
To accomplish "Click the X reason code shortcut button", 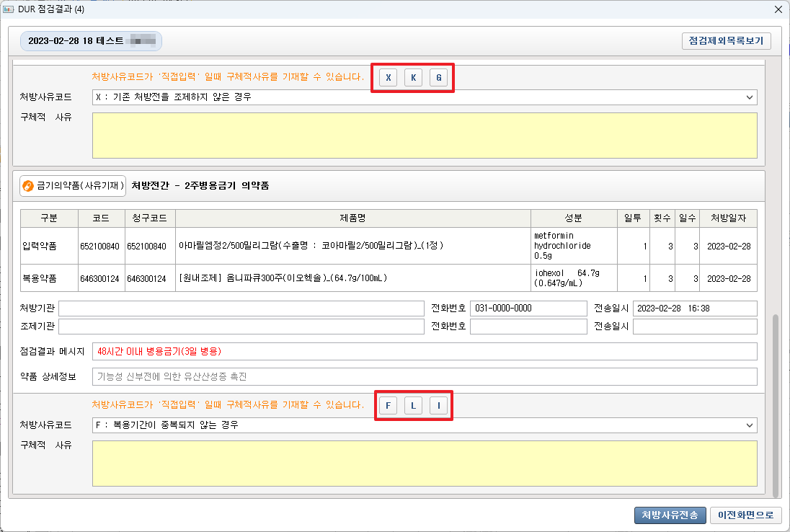I will click(x=388, y=78).
